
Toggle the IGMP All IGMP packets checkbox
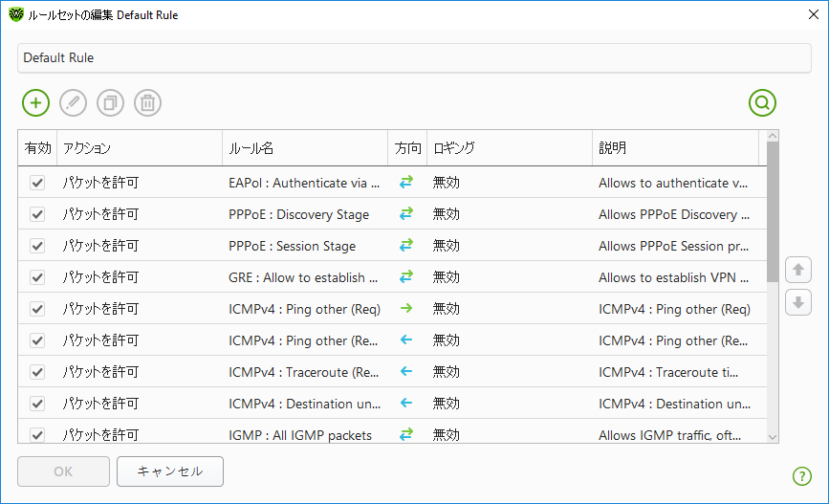point(37,435)
